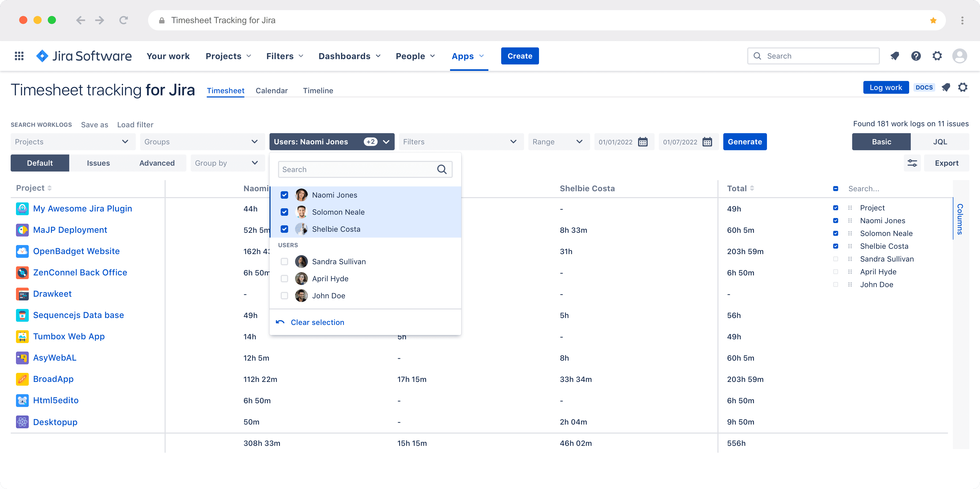
Task: Open the user profile avatar
Action: pos(959,56)
